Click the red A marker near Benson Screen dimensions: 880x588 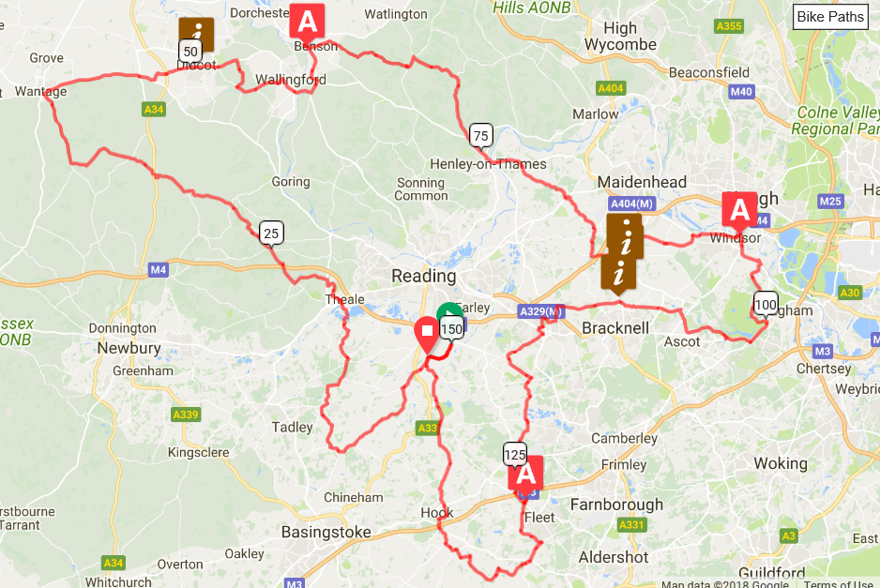coord(307,23)
